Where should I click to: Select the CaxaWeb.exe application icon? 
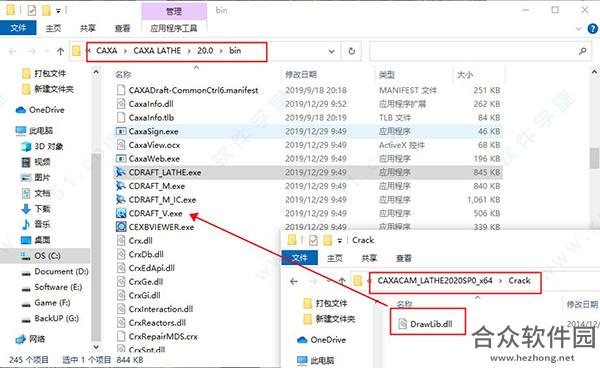[x=121, y=159]
